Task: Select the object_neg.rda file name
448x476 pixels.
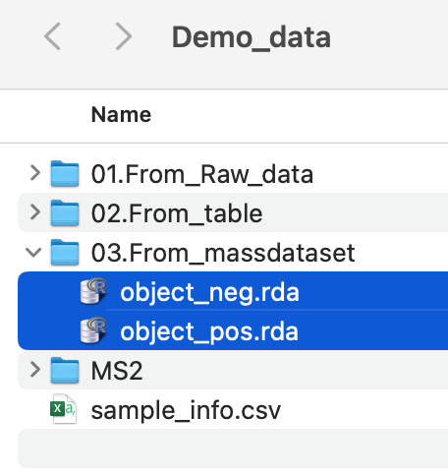Action: coord(209,292)
